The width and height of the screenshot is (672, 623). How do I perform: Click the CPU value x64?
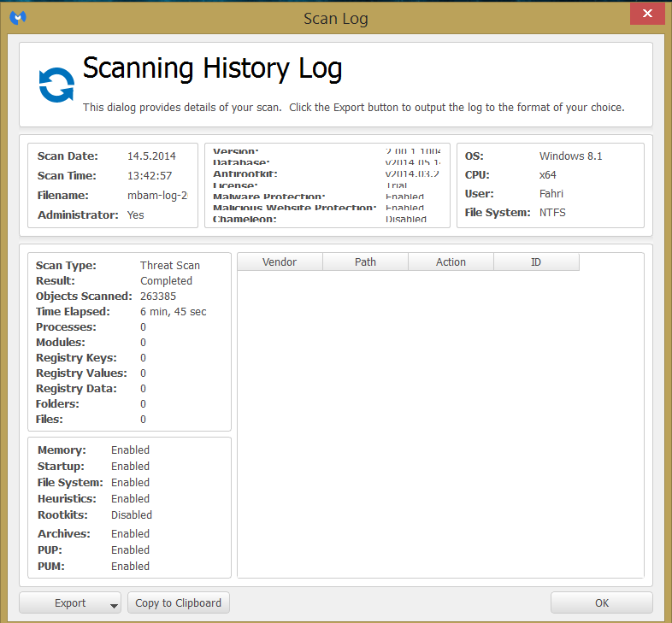click(x=548, y=175)
